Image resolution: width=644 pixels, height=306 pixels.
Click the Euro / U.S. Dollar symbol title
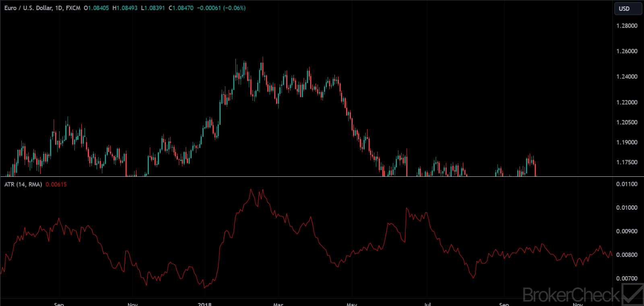[28, 8]
